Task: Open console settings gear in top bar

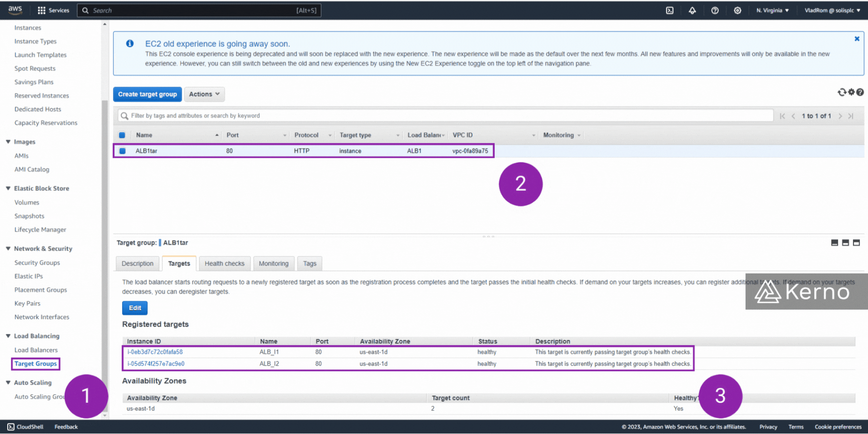Action: coord(737,10)
